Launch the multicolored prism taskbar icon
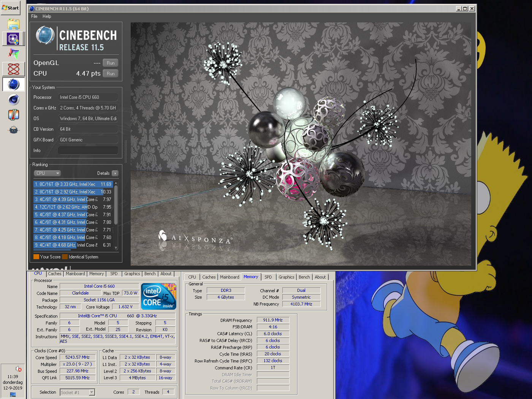The height and width of the screenshot is (399, 532). tap(14, 54)
